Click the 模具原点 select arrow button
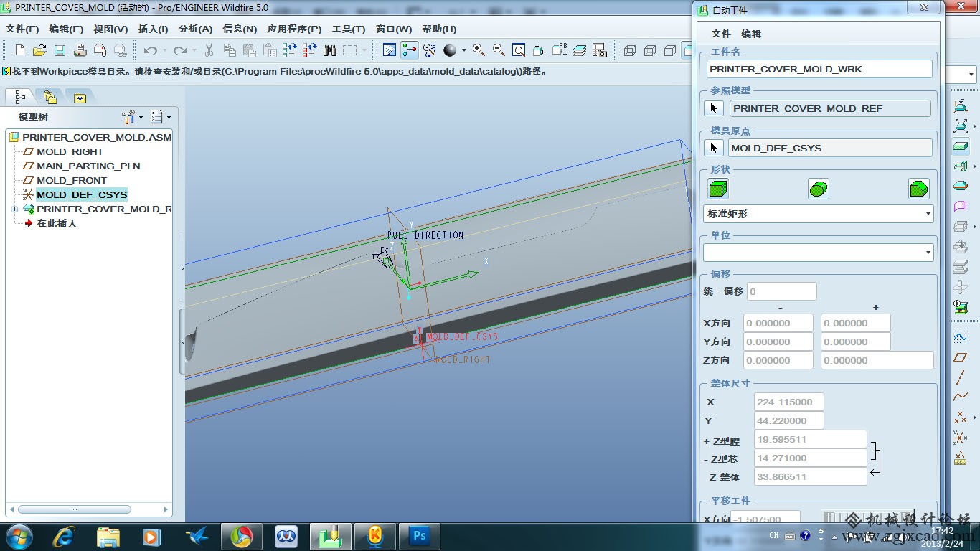 (713, 148)
